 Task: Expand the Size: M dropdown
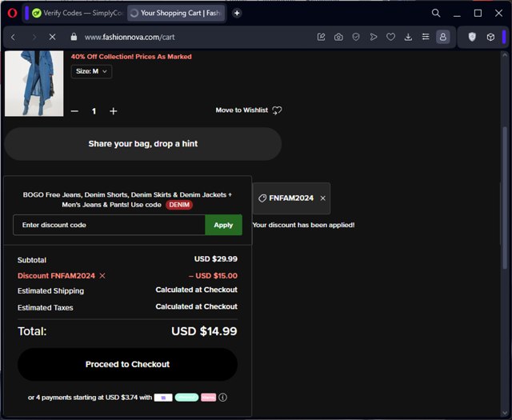tap(91, 71)
